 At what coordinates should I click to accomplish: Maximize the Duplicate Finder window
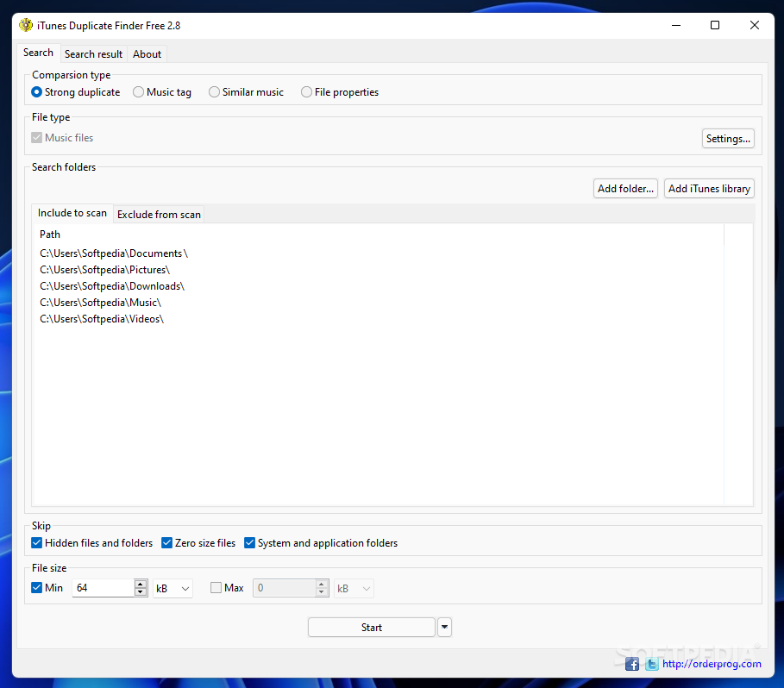(715, 25)
